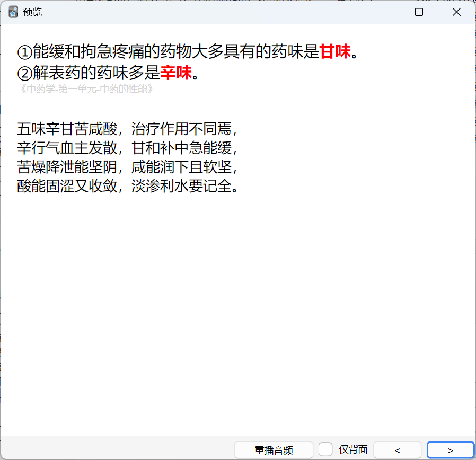476x460 pixels.
Task: Click the line 五味辛甘苦咸酸，治疗作用不同焉
Action: point(127,129)
